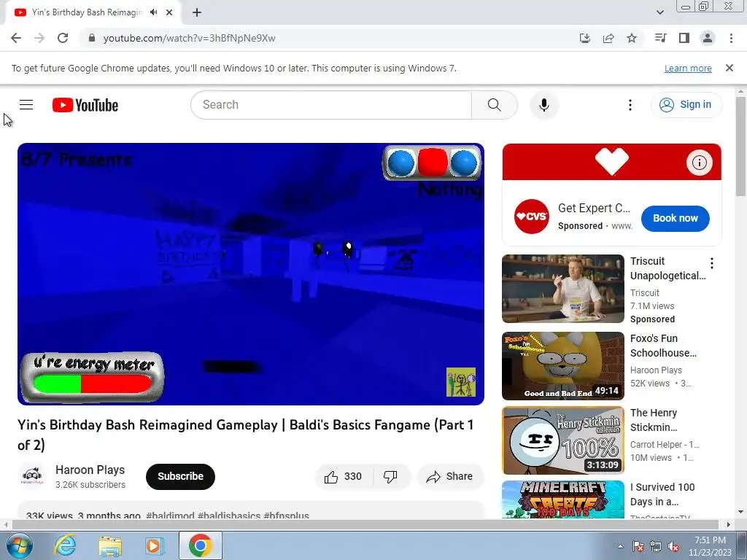The height and width of the screenshot is (560, 747).
Task: Expand the tab search chevron
Action: [x=659, y=12]
